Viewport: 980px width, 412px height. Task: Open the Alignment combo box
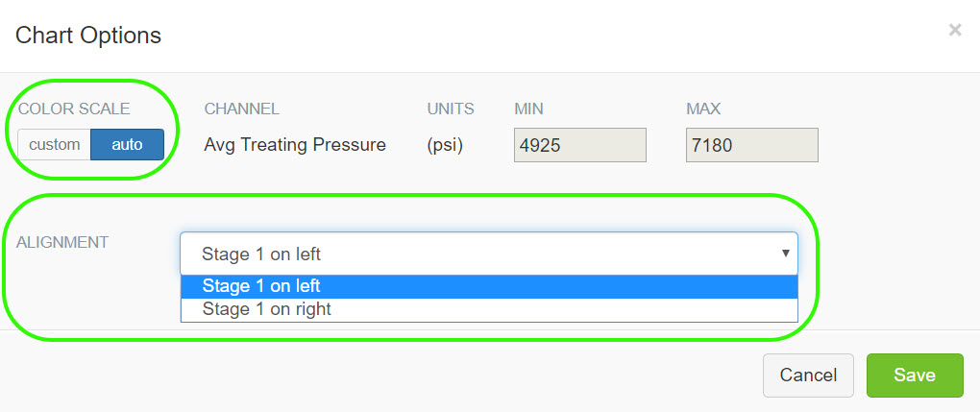click(x=488, y=254)
